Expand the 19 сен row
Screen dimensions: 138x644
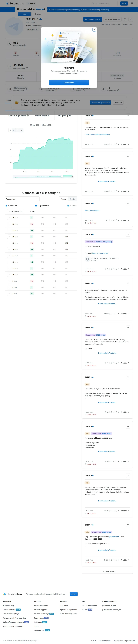click(9, 218)
